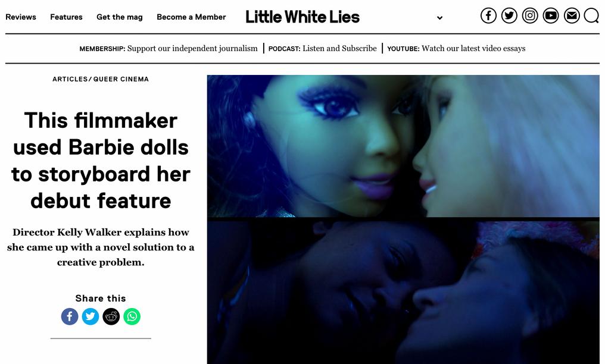
Task: Go to Get the mag
Action: point(120,17)
